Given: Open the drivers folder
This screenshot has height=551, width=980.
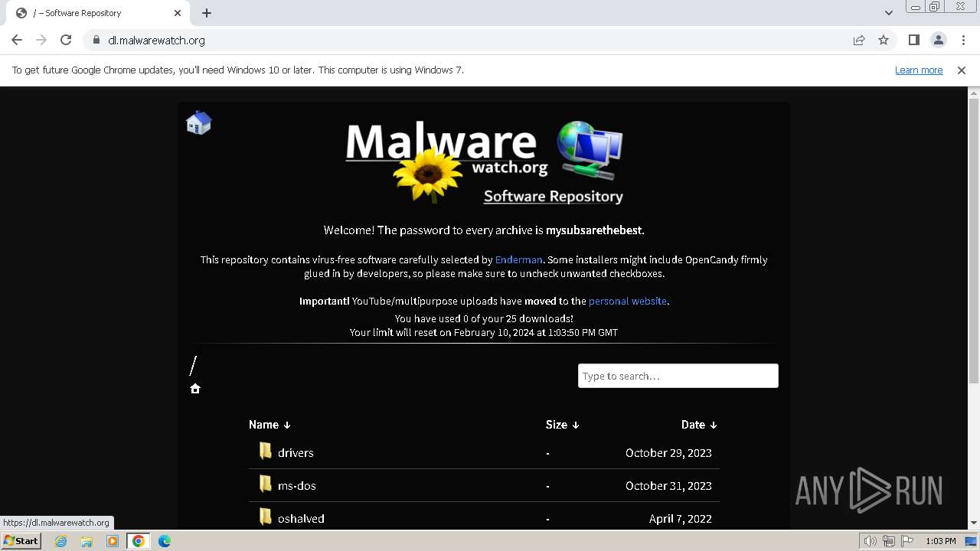Looking at the screenshot, I should [x=296, y=452].
